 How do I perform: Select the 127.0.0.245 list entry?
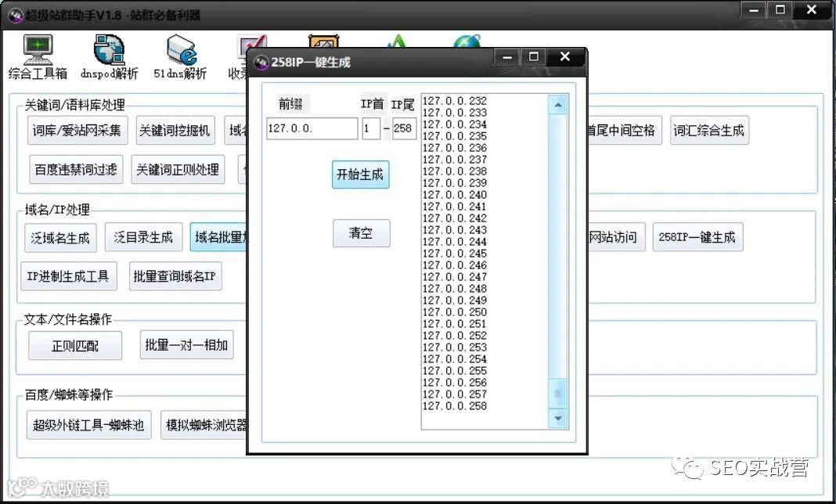(455, 254)
